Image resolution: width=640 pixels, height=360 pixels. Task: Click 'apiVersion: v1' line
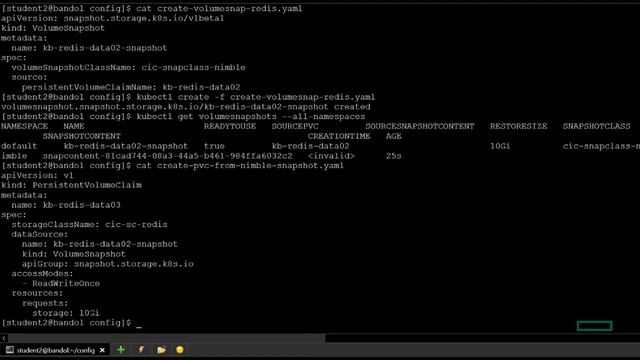click(x=37, y=176)
